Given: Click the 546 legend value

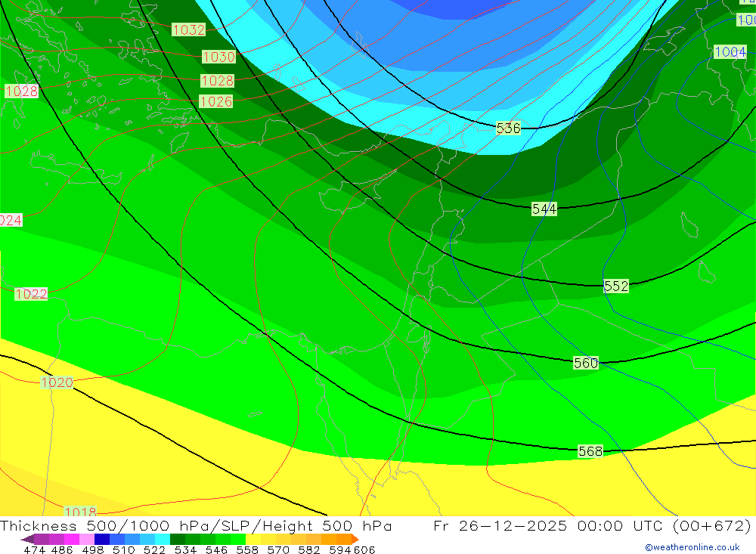Looking at the screenshot, I should (216, 549).
